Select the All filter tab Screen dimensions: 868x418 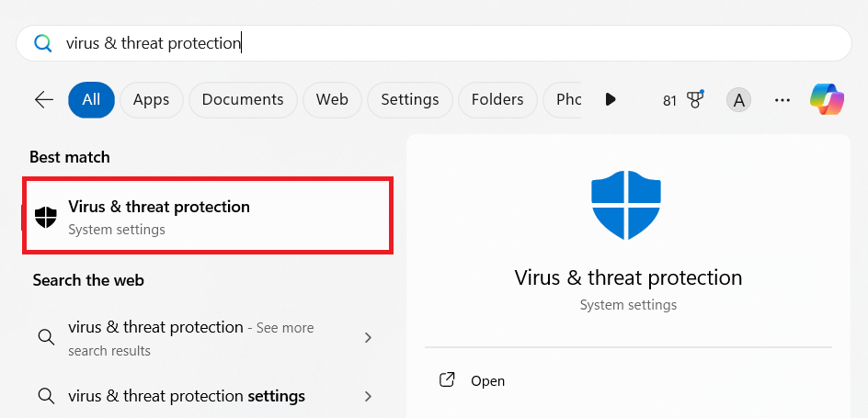(x=91, y=99)
